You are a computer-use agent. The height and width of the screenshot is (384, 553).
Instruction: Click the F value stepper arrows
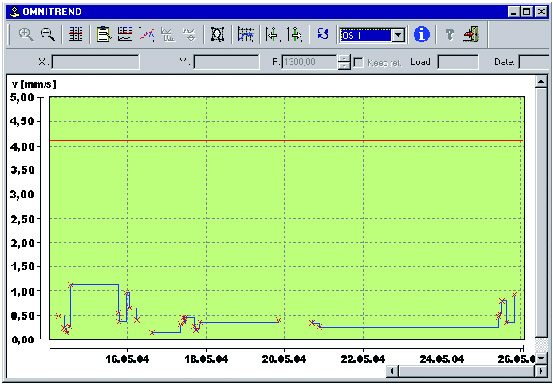pos(344,62)
